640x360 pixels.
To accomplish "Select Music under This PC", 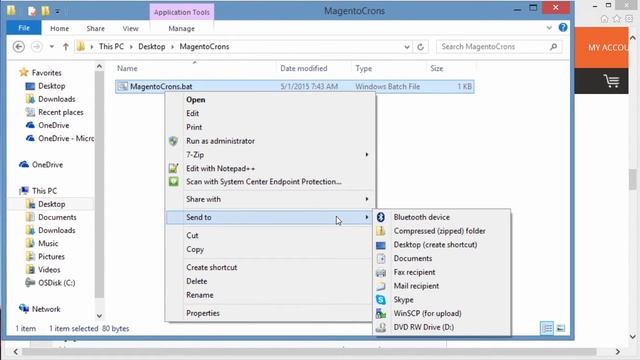I will [48, 243].
